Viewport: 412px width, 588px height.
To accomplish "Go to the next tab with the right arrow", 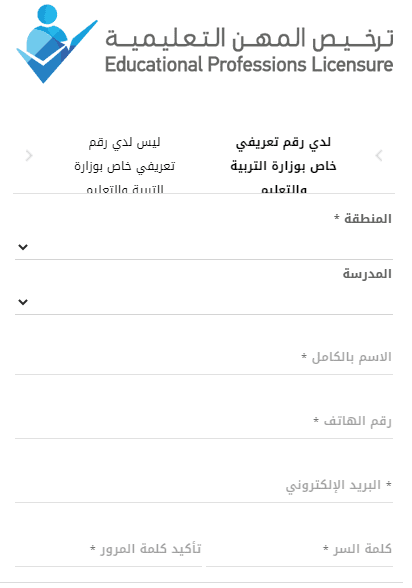I will click(379, 155).
